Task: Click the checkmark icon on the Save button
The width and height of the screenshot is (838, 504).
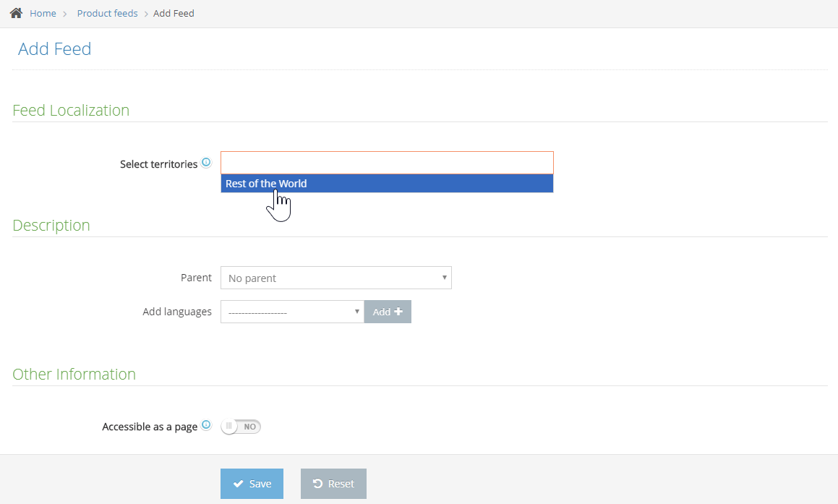Action: (x=239, y=483)
